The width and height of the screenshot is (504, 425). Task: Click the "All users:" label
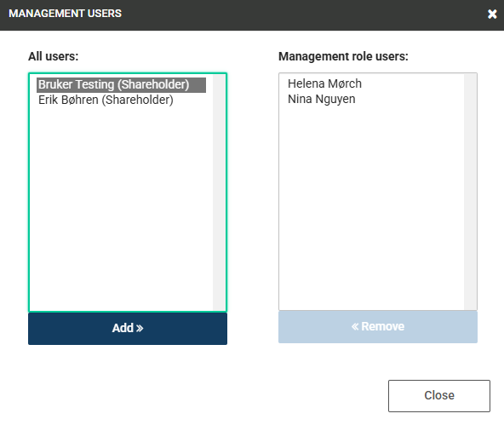click(x=54, y=56)
